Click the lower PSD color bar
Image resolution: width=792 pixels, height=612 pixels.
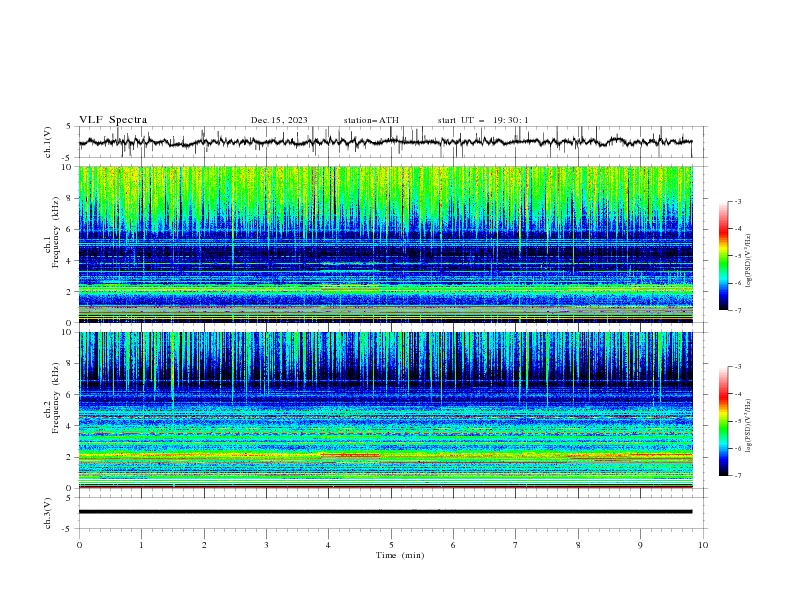point(723,421)
